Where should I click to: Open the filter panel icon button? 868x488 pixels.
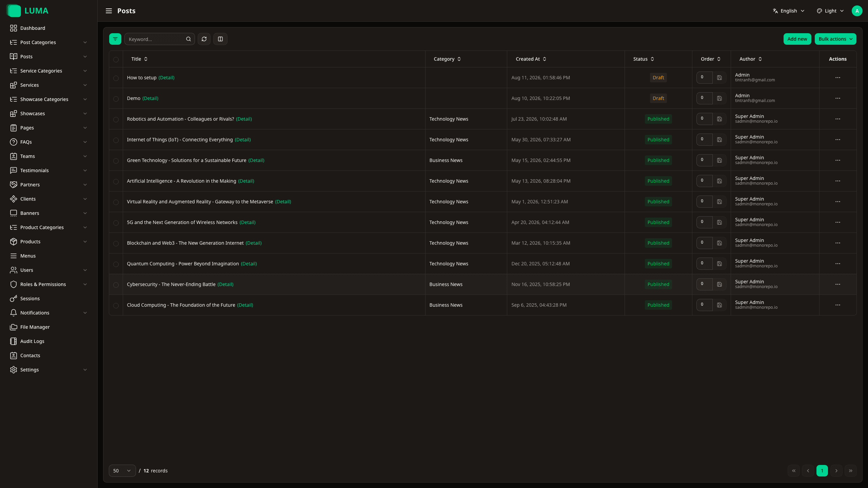[115, 39]
